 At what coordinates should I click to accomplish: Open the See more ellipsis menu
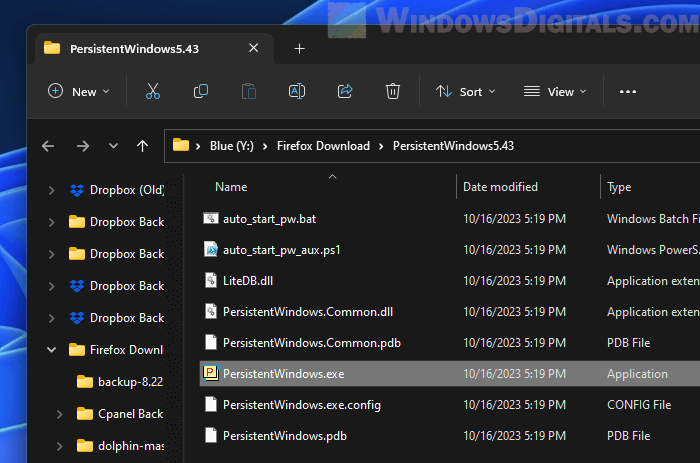(628, 92)
